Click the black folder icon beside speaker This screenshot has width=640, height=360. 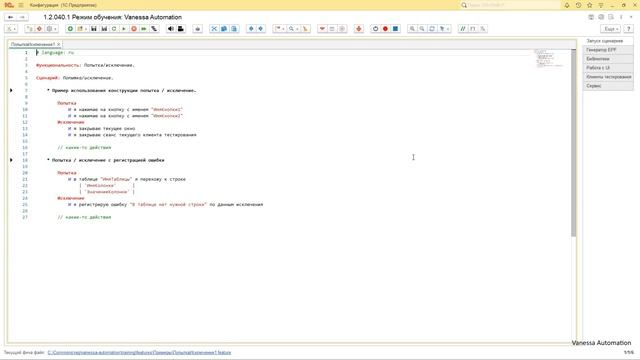pyautogui.click(x=181, y=29)
